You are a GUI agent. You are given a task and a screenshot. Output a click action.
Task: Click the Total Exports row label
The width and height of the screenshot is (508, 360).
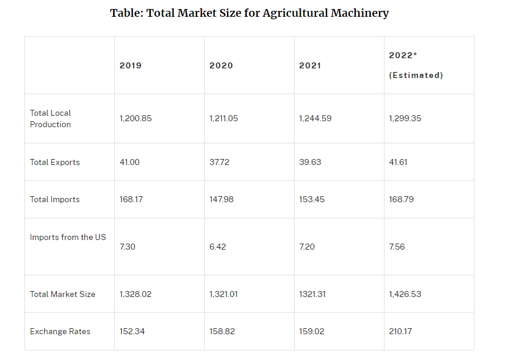(x=55, y=162)
